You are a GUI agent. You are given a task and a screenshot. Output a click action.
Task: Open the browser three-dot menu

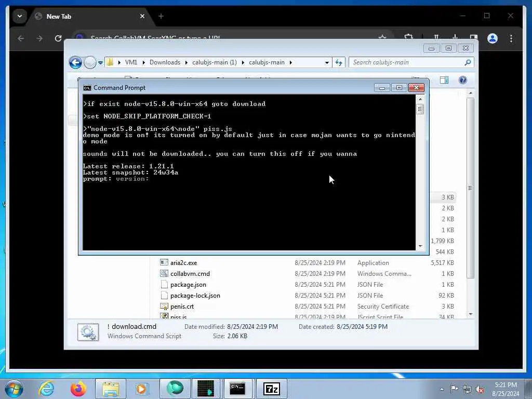tap(511, 38)
